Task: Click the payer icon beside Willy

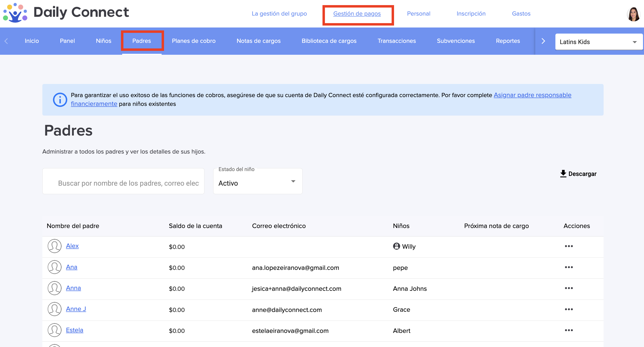Action: pyautogui.click(x=396, y=246)
